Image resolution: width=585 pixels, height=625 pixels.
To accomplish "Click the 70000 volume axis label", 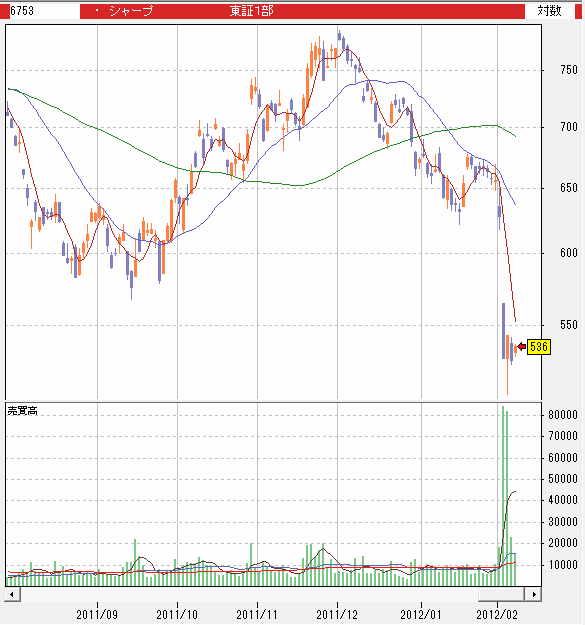I will coord(563,436).
